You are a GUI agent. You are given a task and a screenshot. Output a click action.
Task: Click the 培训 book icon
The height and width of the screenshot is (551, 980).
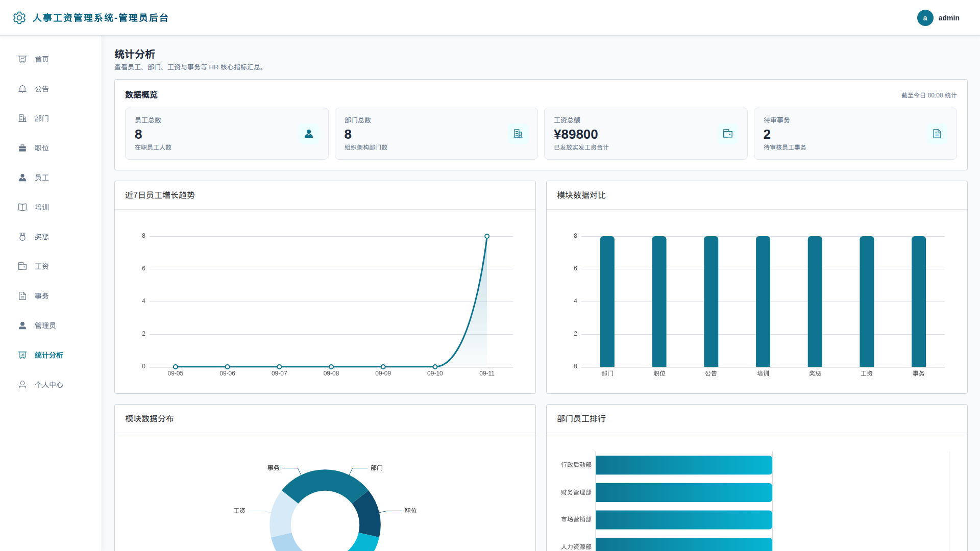tap(22, 207)
